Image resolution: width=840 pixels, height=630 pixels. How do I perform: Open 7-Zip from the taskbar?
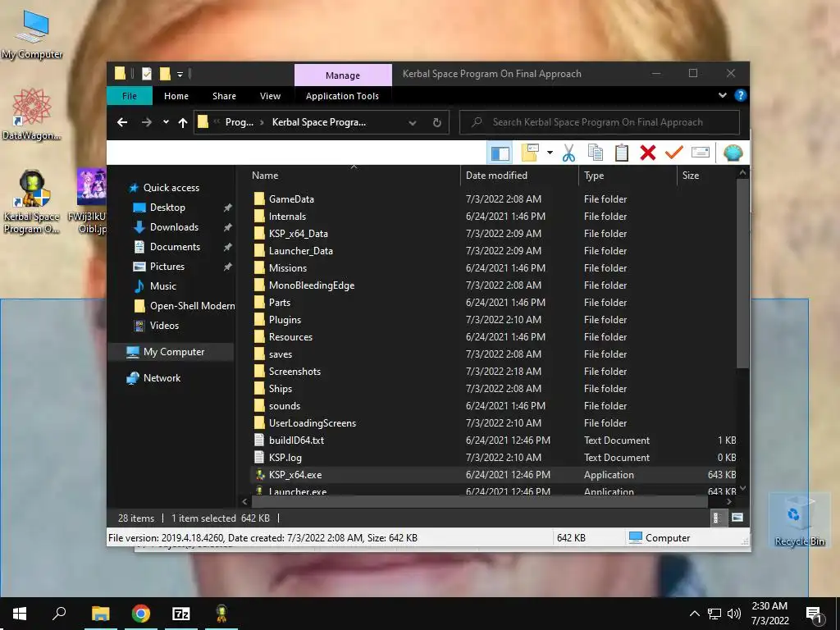point(181,614)
